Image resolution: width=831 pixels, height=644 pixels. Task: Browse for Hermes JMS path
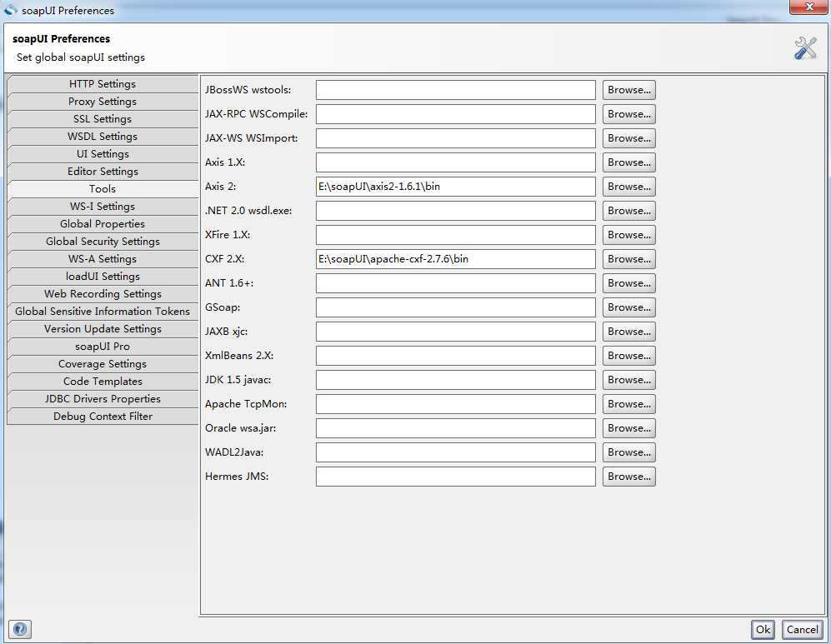point(629,477)
